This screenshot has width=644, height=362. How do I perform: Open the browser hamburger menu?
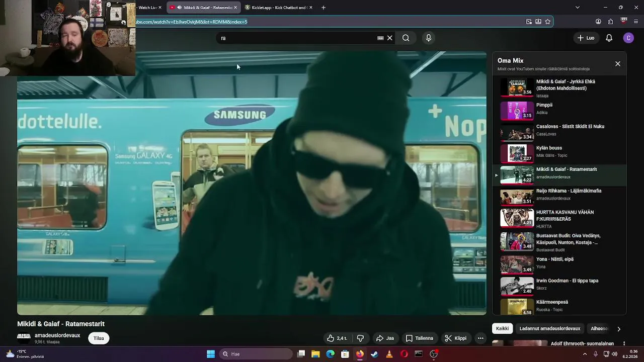click(636, 22)
